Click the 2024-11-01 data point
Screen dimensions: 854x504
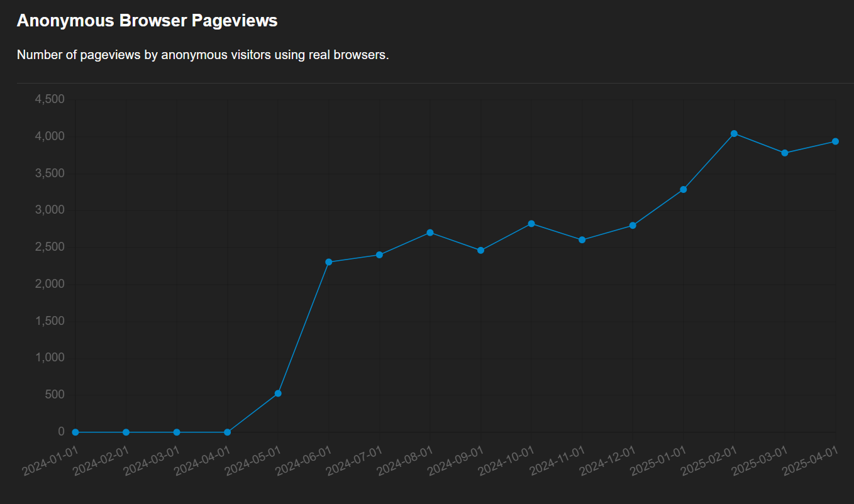[582, 240]
